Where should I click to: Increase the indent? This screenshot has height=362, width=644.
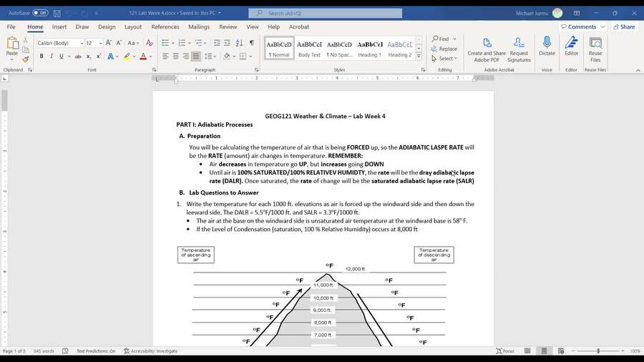(x=227, y=43)
